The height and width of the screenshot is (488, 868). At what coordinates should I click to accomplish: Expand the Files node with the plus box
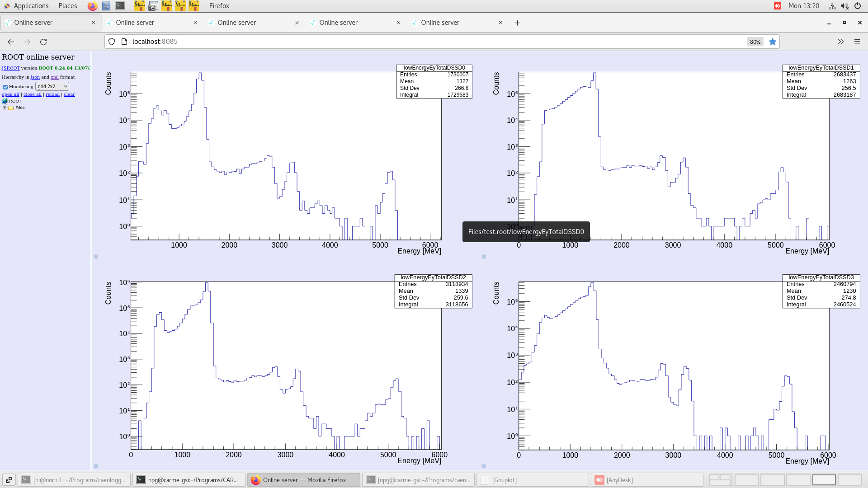[4, 108]
